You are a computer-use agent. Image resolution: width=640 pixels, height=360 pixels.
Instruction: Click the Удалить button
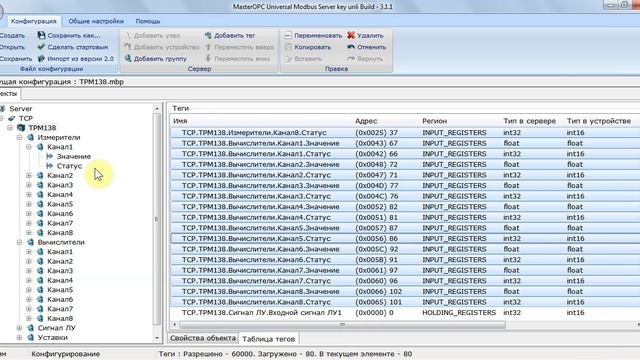[x=365, y=36]
